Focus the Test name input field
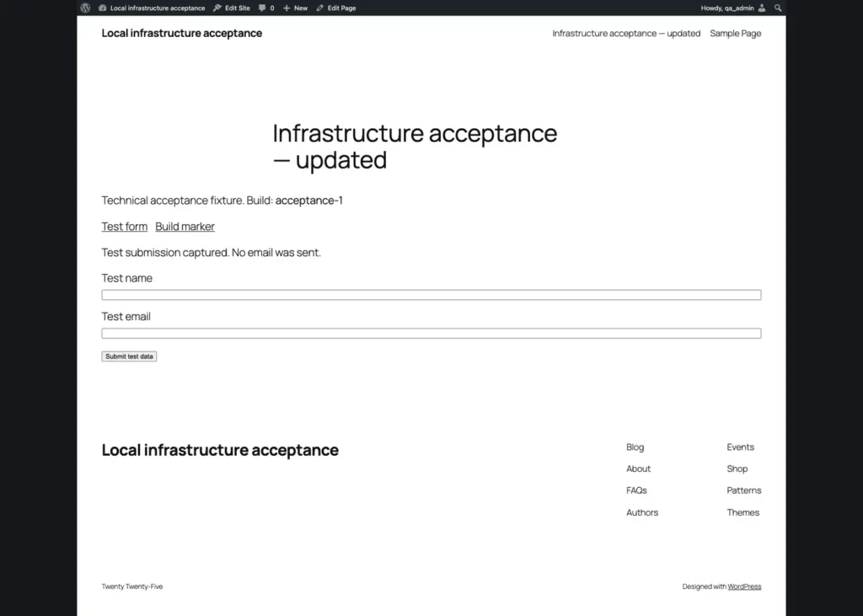This screenshot has width=863, height=616. [x=431, y=295]
